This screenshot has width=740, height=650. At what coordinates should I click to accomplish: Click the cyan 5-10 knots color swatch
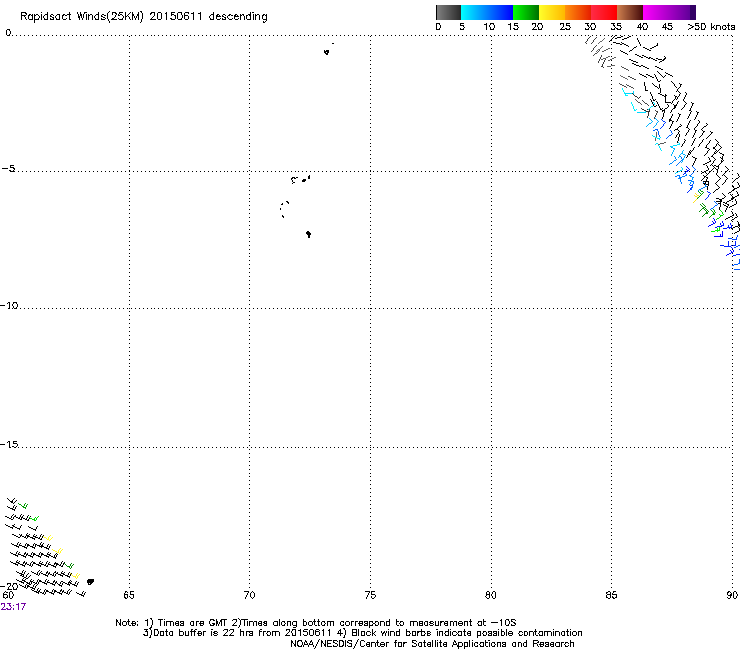pos(474,12)
